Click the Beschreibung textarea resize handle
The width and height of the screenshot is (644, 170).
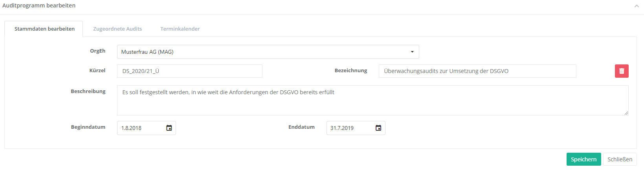click(x=626, y=113)
